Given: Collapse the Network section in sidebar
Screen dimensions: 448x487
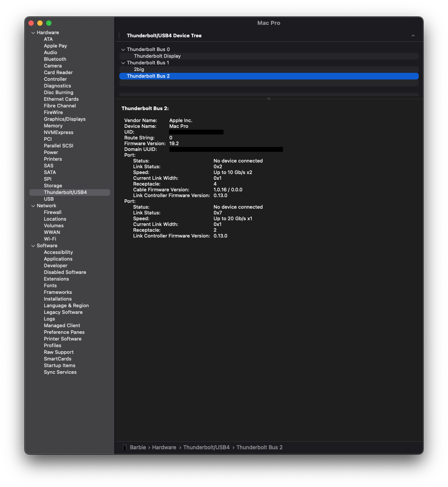Looking at the screenshot, I should (33, 206).
